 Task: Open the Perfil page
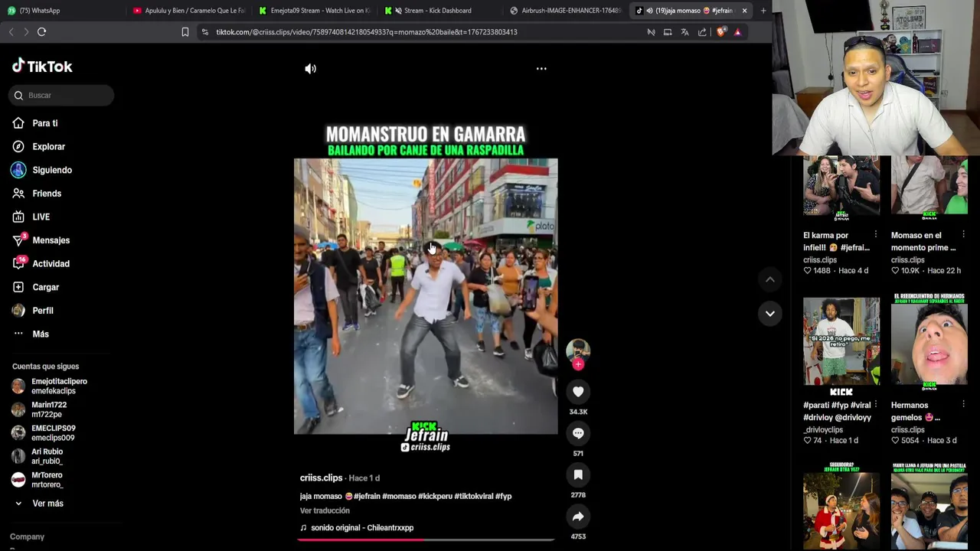click(42, 311)
